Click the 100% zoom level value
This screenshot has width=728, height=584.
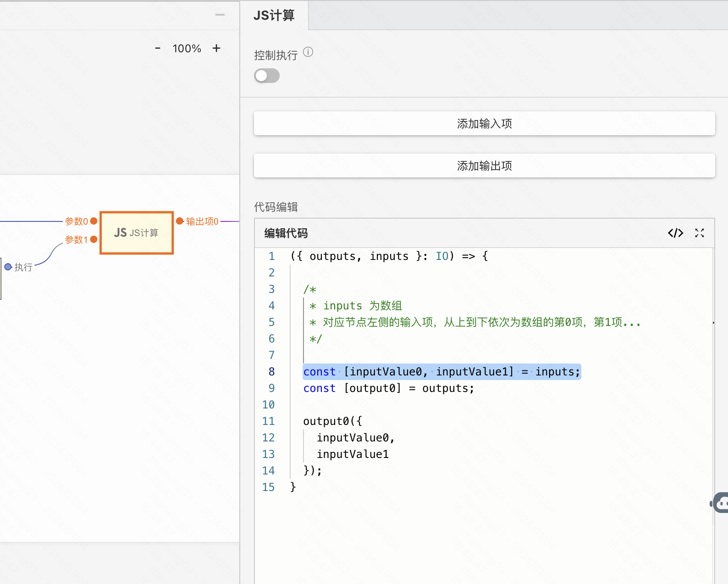pos(187,49)
